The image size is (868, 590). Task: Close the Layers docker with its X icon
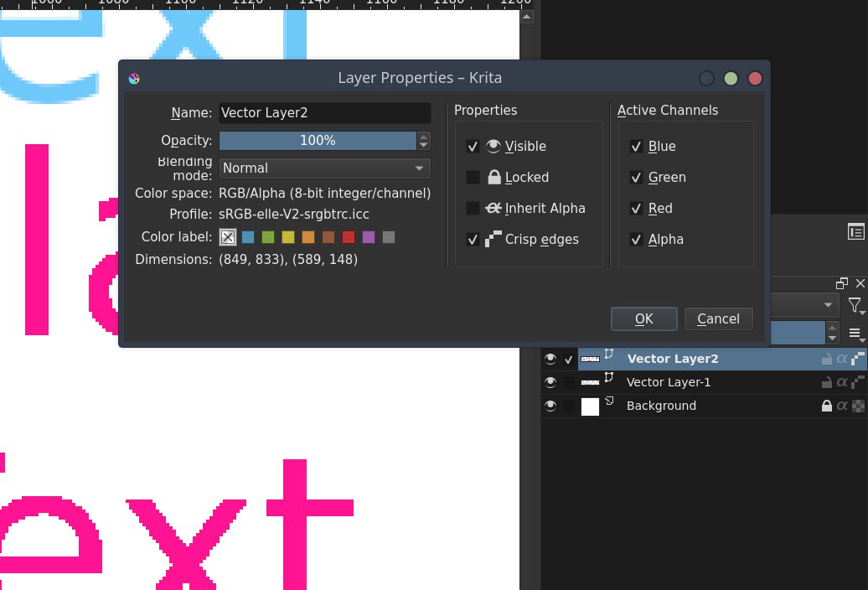(x=860, y=283)
